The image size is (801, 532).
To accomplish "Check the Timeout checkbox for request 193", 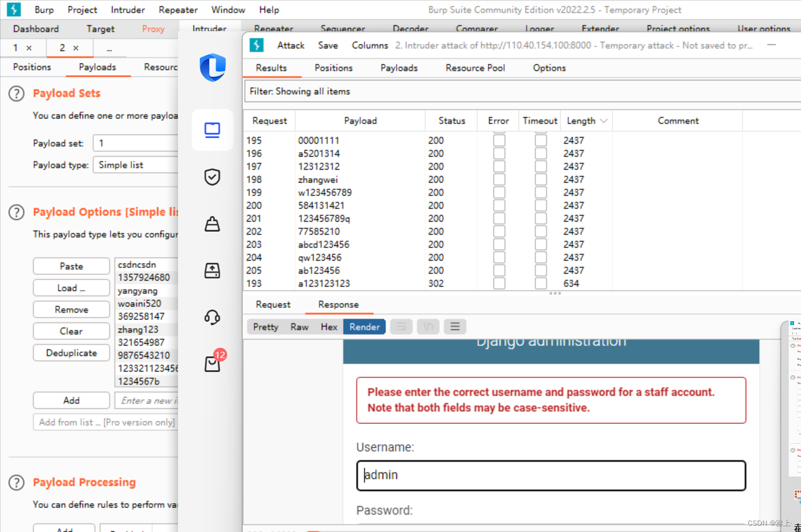I will click(540, 283).
